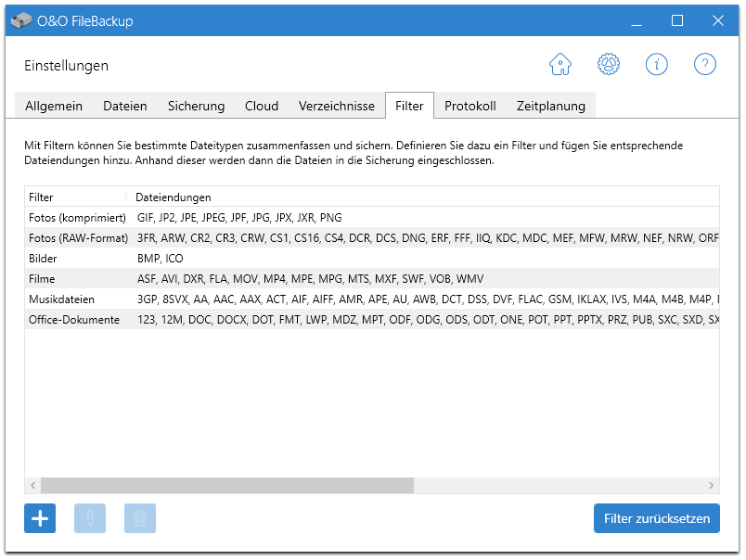Click the scrollbar left arrow
This screenshot has width=746, height=560.
[x=32, y=486]
